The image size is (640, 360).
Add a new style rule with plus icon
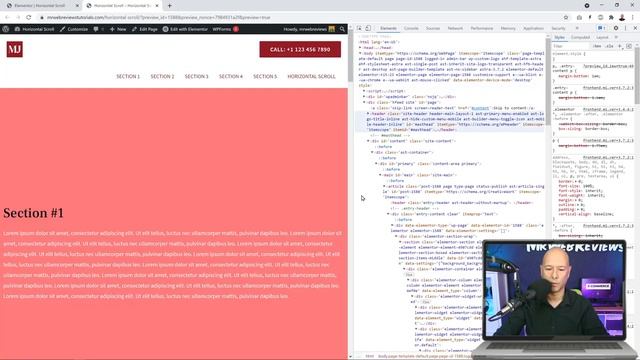point(620,46)
